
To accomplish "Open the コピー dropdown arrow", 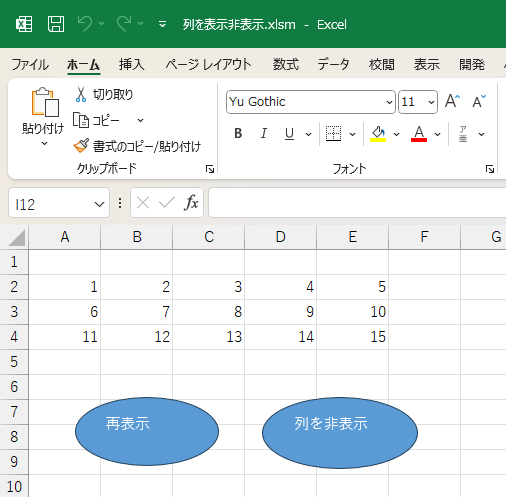I will (141, 120).
